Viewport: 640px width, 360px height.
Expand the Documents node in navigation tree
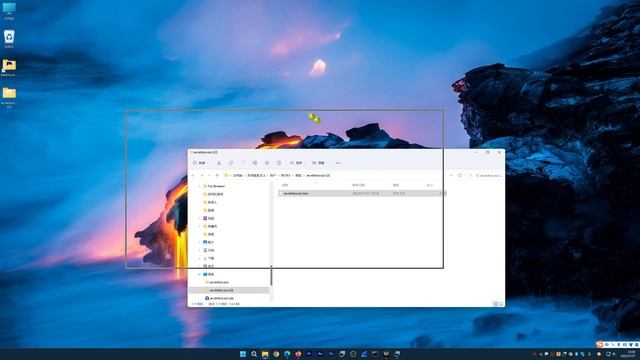[x=199, y=250]
